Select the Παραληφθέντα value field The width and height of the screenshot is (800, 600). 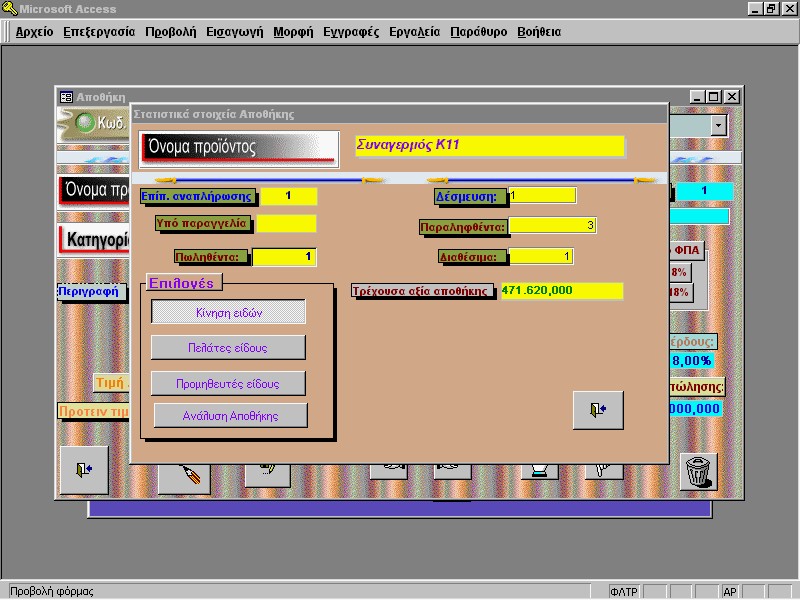point(552,226)
